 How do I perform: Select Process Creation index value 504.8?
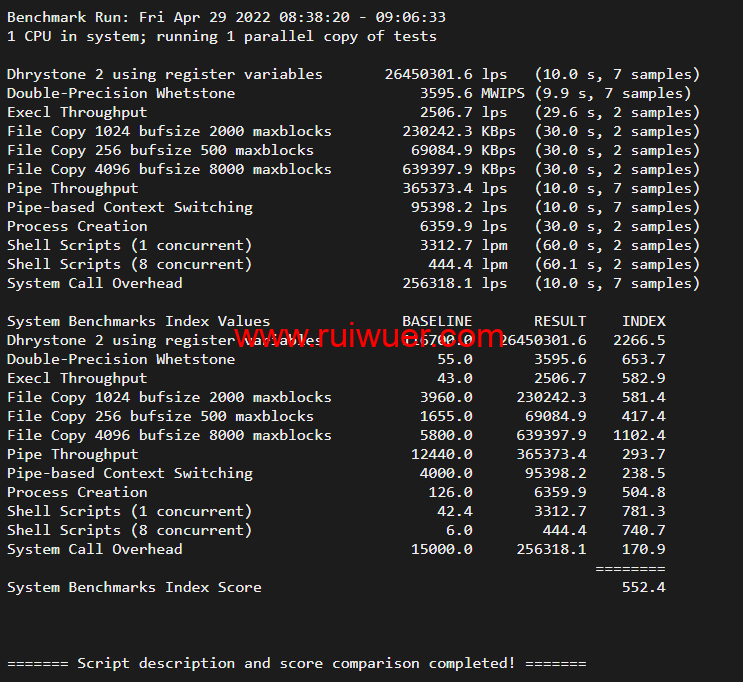click(643, 492)
